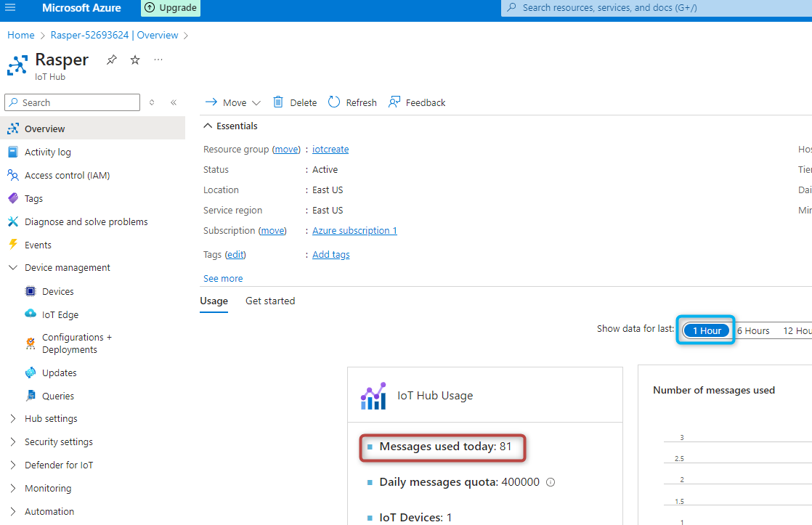The height and width of the screenshot is (525, 812).
Task: Select the 1 Hour time range
Action: [707, 330]
